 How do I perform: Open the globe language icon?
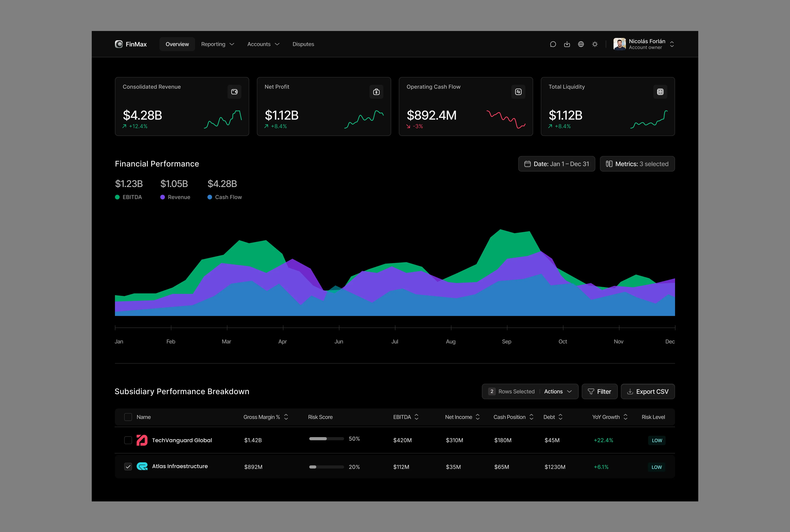581,44
